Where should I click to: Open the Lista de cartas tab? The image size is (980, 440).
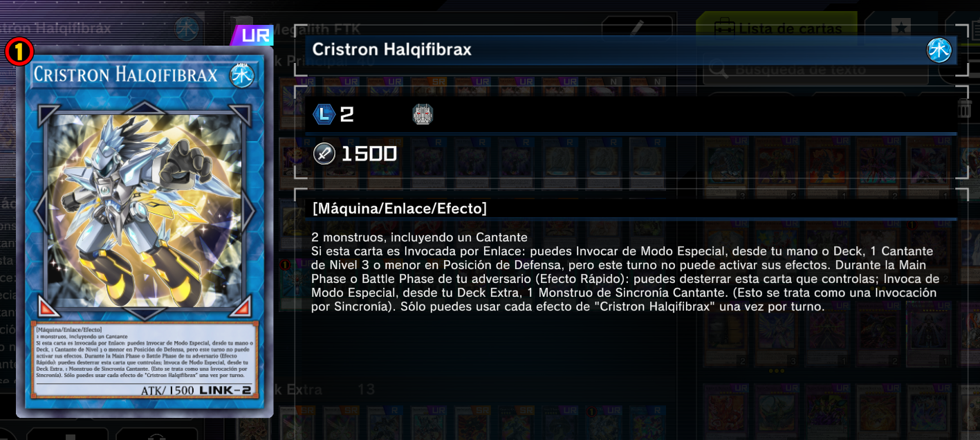click(x=776, y=28)
